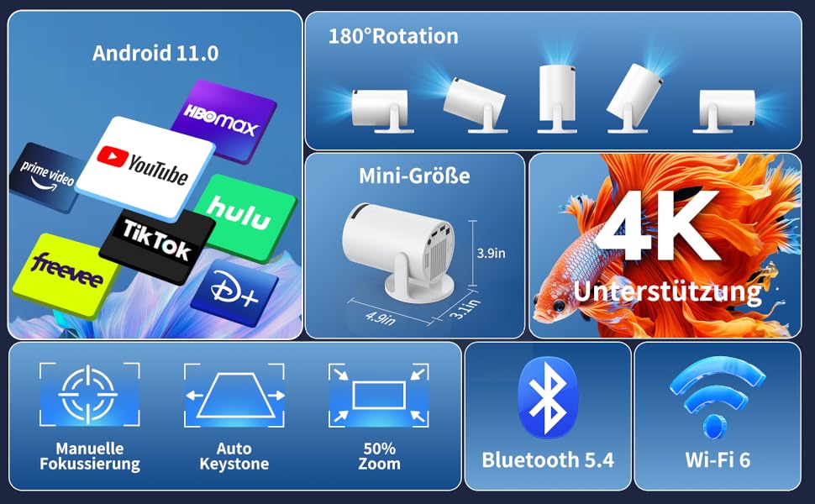Expand the 180°Rotation section header
Screen dimensions: 815x504
pos(392,35)
